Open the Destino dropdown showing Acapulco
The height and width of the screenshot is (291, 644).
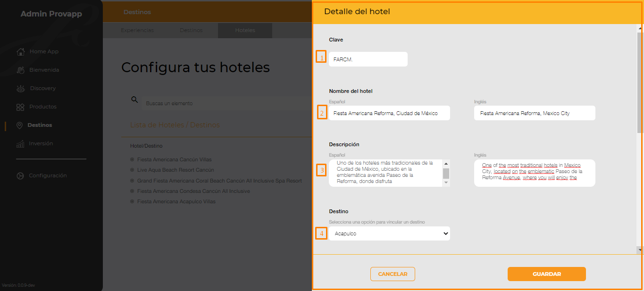tap(389, 233)
